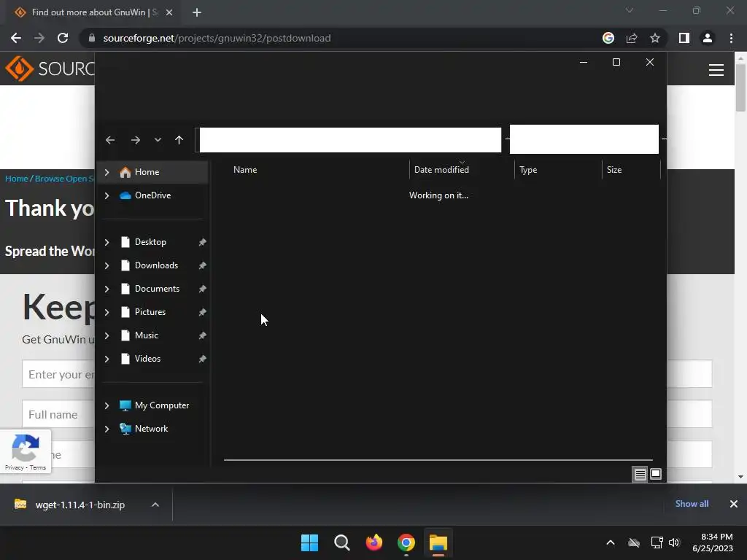
Task: Open Desktop folder in sidebar
Action: 152,242
